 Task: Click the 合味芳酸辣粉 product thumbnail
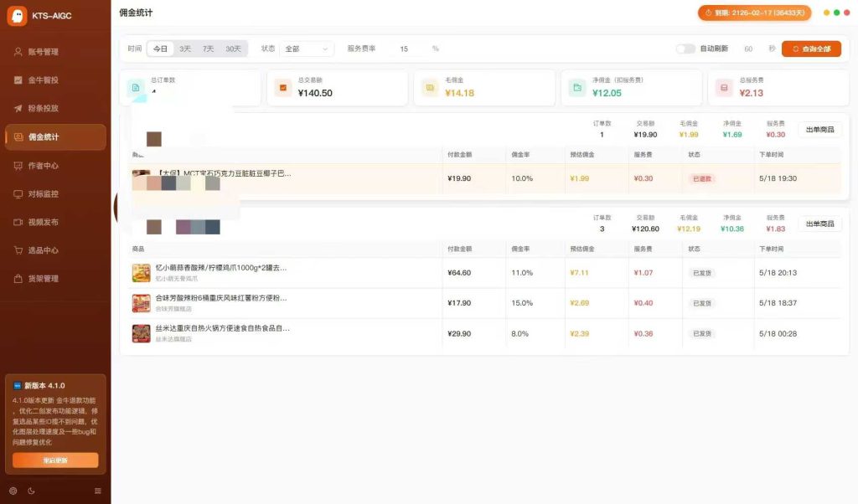click(x=141, y=303)
